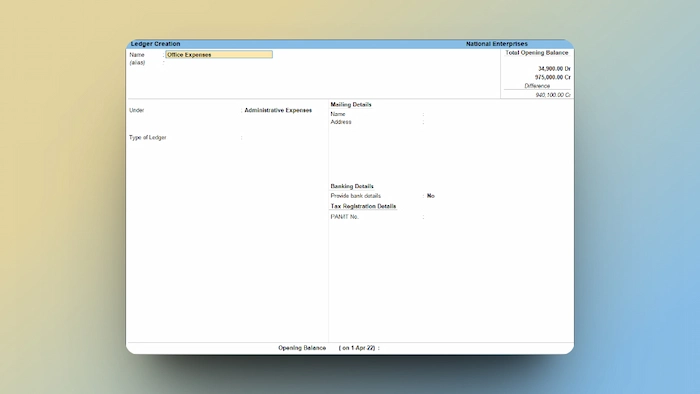700x394 pixels.
Task: Click the Type of Ledger label
Action: 148,137
